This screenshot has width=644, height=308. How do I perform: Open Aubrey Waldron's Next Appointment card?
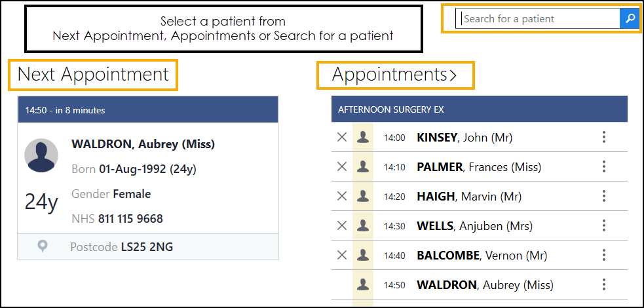143,144
